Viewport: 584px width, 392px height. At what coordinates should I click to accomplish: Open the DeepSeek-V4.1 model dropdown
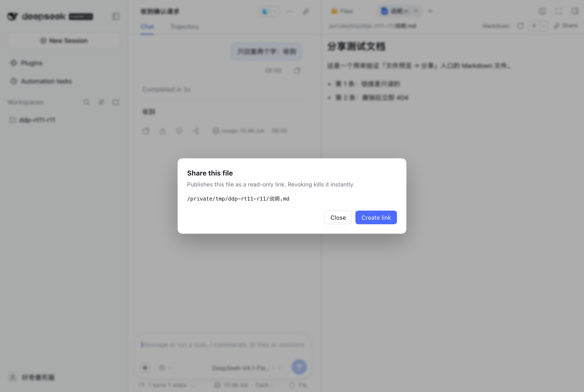246,368
